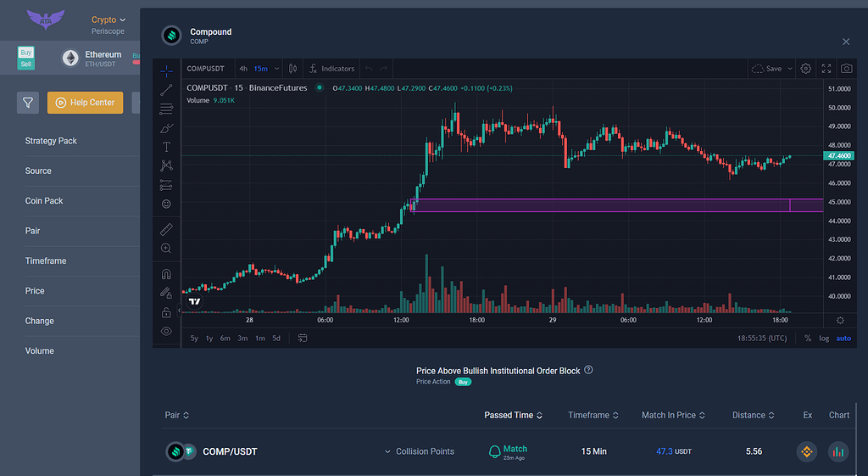The height and width of the screenshot is (476, 868).
Task: Open the COMP/USDT row chart icon
Action: 838,451
